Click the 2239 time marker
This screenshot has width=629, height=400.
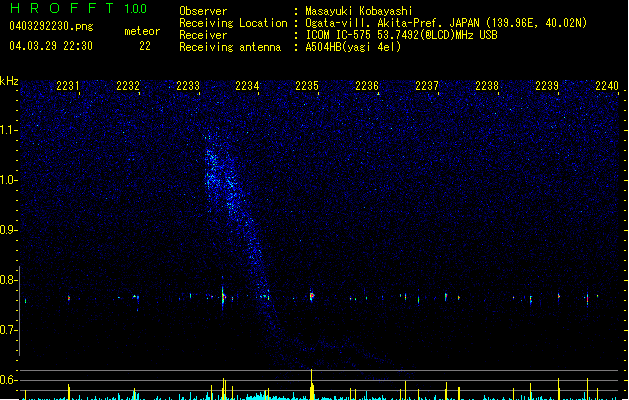547,86
